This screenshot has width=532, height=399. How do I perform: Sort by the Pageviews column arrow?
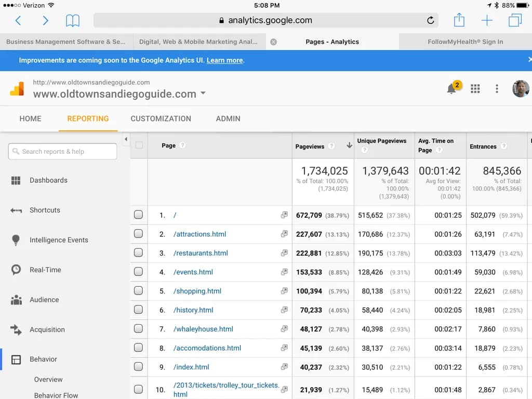pos(349,145)
